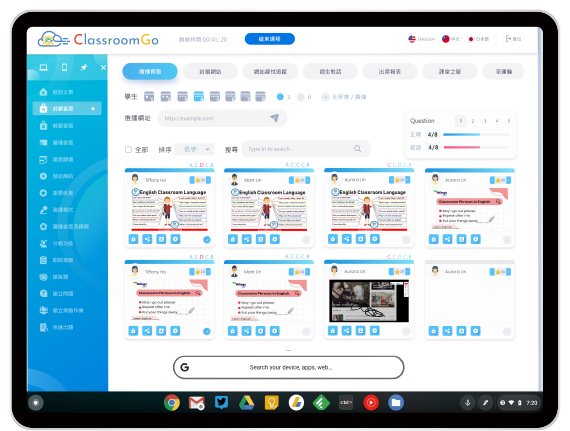The width and height of the screenshot is (570, 431).
Task: Toggle the round selection check on Tiffany Ho's top card
Action: (206, 239)
